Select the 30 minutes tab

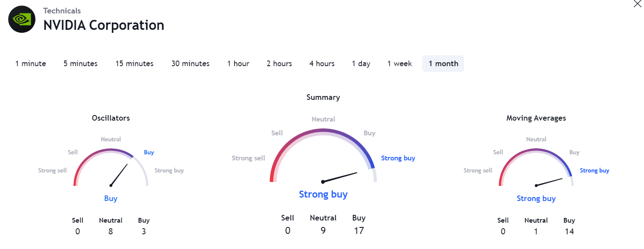[x=190, y=64]
